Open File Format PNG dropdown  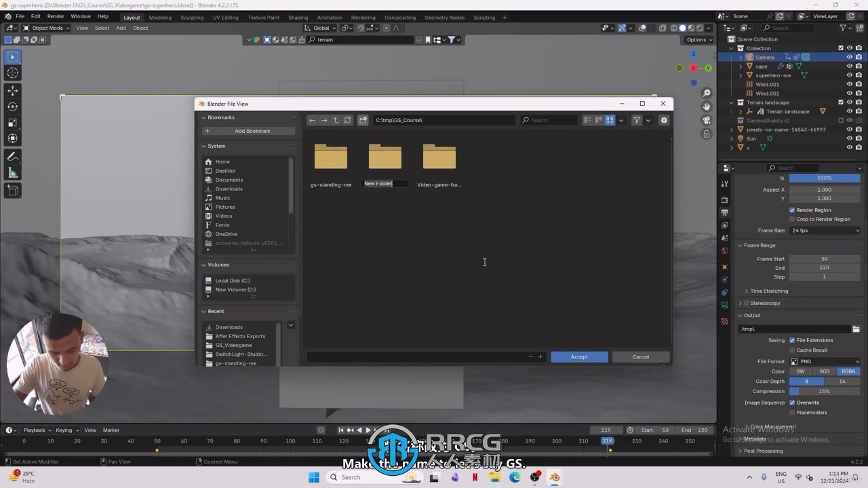click(825, 361)
